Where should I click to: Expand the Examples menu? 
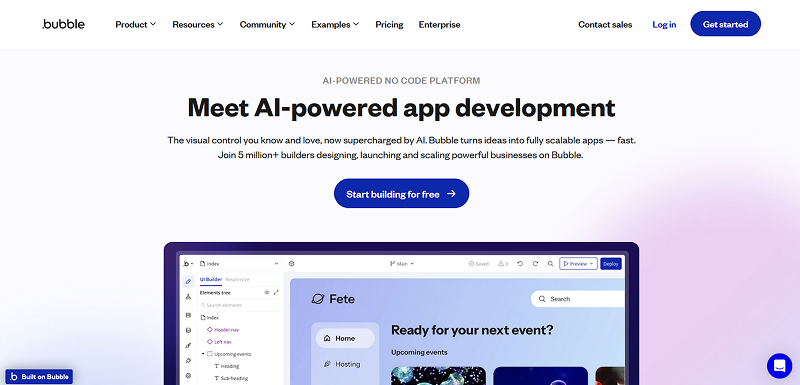[335, 24]
